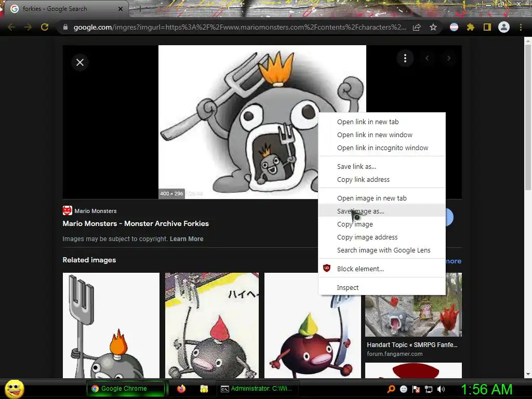Viewport: 532px width, 399px height.
Task: Choose Copy image
Action: [x=382, y=224]
